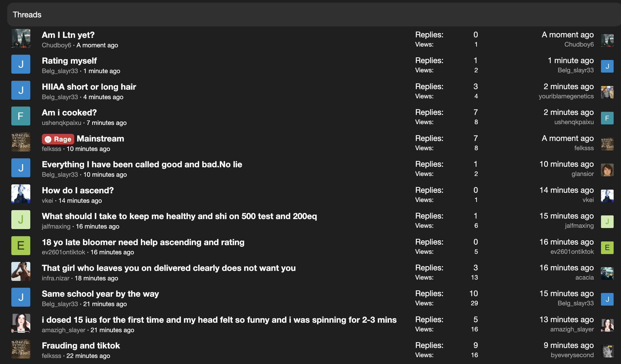621x364 pixels.
Task: Open 'Same school year by the way' thread
Action: (x=100, y=294)
